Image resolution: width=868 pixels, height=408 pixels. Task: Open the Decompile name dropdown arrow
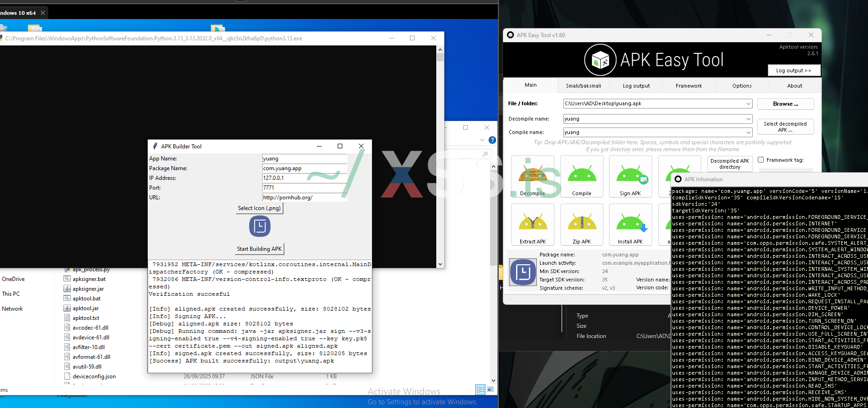[x=748, y=119]
